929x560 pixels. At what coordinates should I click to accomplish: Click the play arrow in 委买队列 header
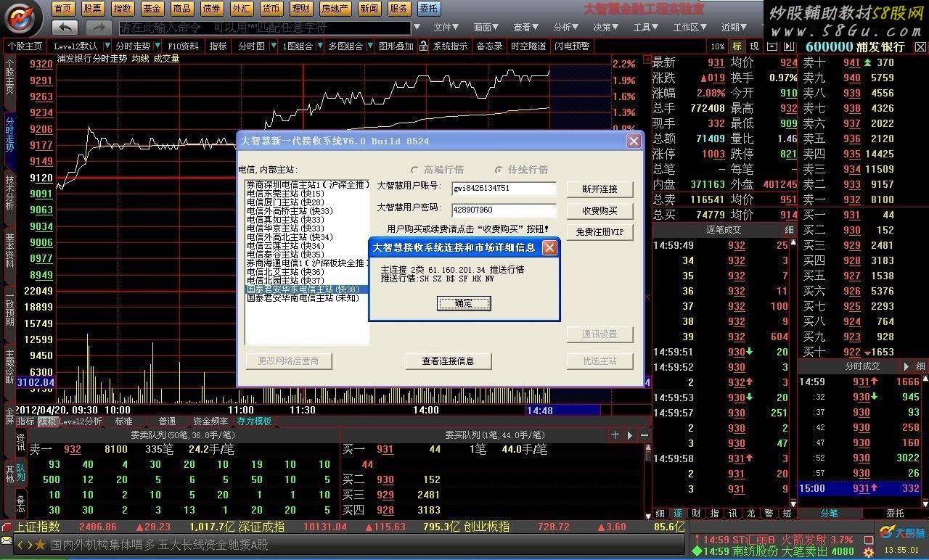(630, 435)
